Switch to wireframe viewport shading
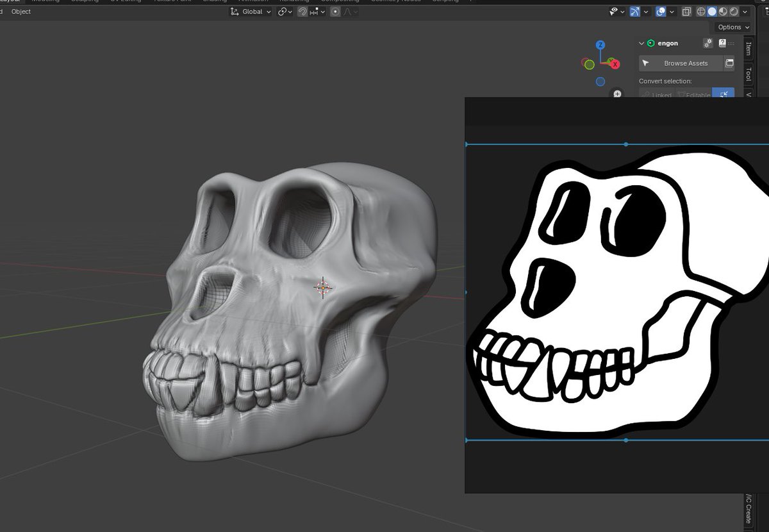Viewport: 769px width, 532px height. 701,12
